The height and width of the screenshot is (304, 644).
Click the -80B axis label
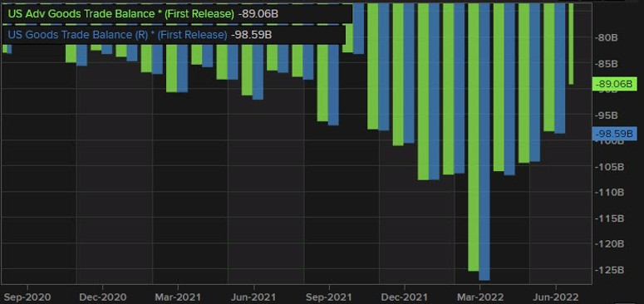click(x=607, y=37)
